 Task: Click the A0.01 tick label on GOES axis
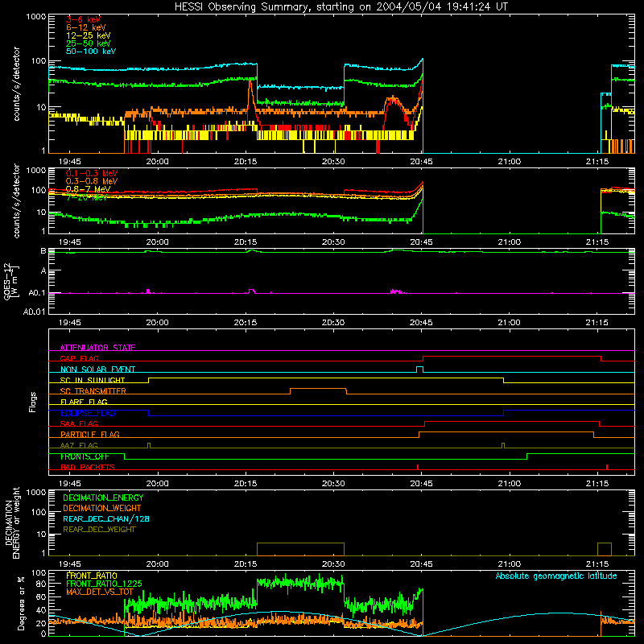pyautogui.click(x=35, y=312)
